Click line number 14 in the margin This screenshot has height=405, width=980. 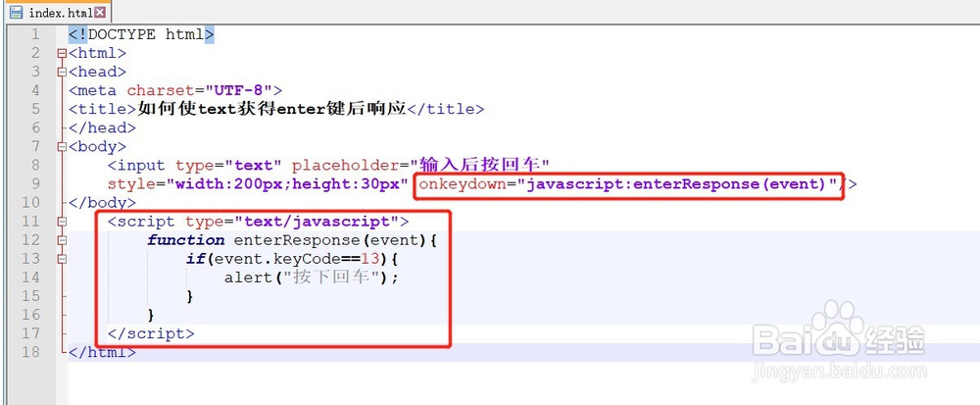[30, 278]
